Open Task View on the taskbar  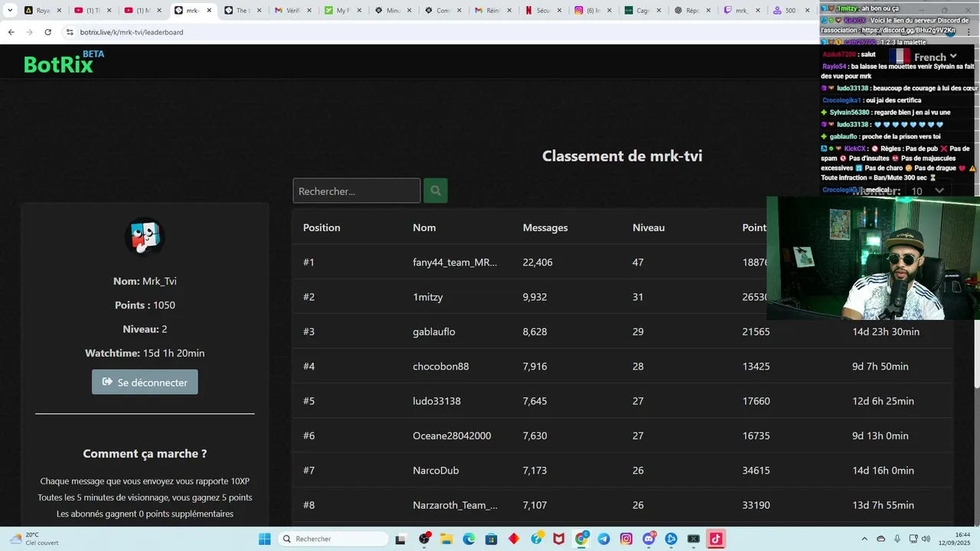point(400,539)
